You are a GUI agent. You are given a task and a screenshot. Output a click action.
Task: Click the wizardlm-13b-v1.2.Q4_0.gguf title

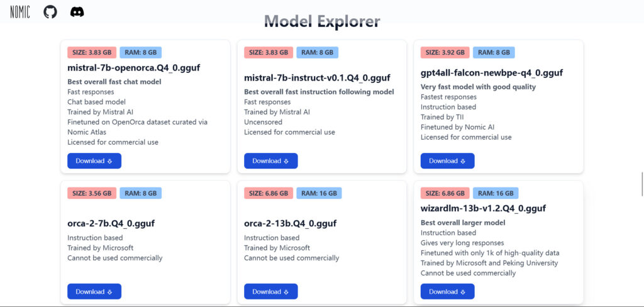(x=483, y=208)
